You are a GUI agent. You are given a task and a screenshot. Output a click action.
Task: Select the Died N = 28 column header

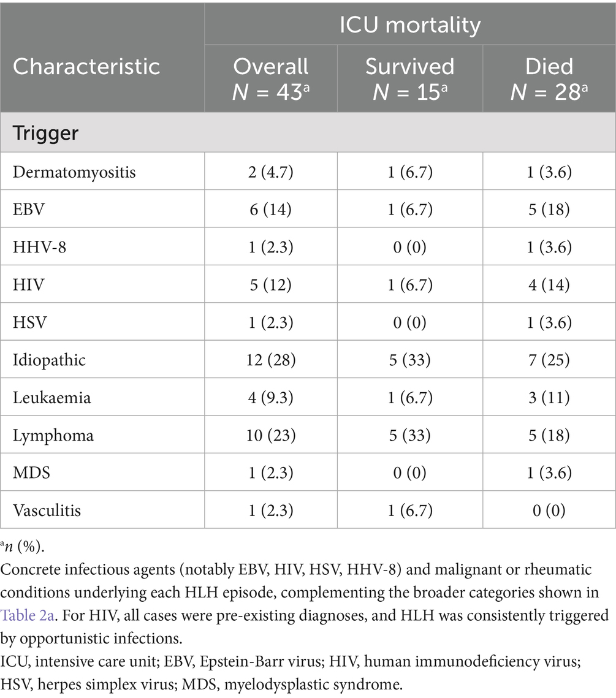[549, 78]
